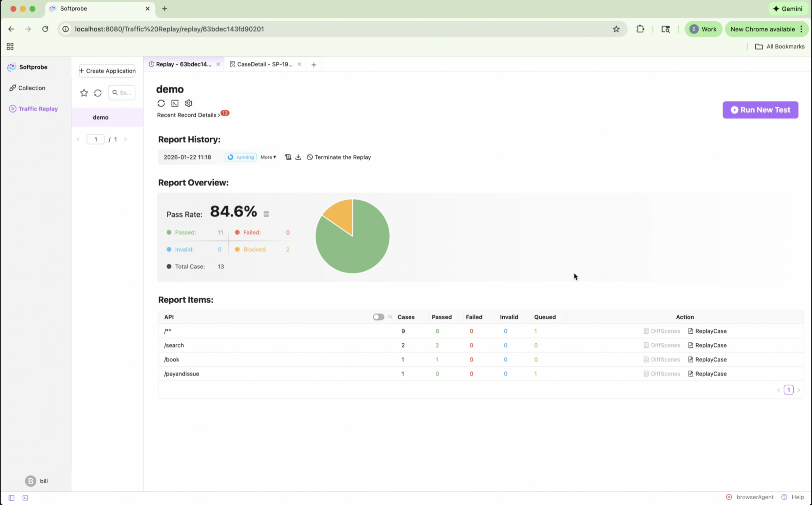This screenshot has height=505, width=812.
Task: Expand Recent Record Details
Action: coord(188,115)
